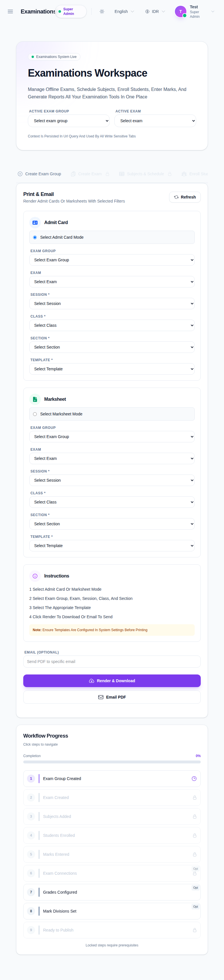This screenshot has height=980, width=224.
Task: Click the Exam Connections workflow step
Action: (112, 873)
